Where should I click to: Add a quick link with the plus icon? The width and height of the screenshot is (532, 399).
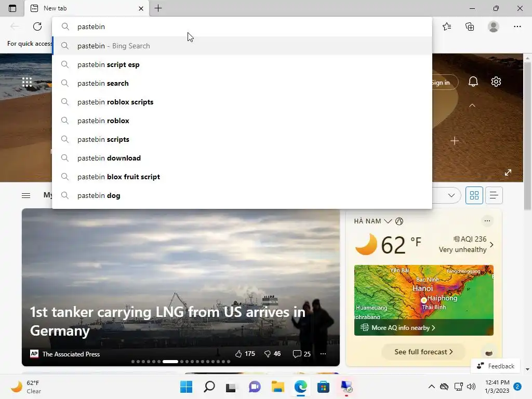tap(455, 141)
